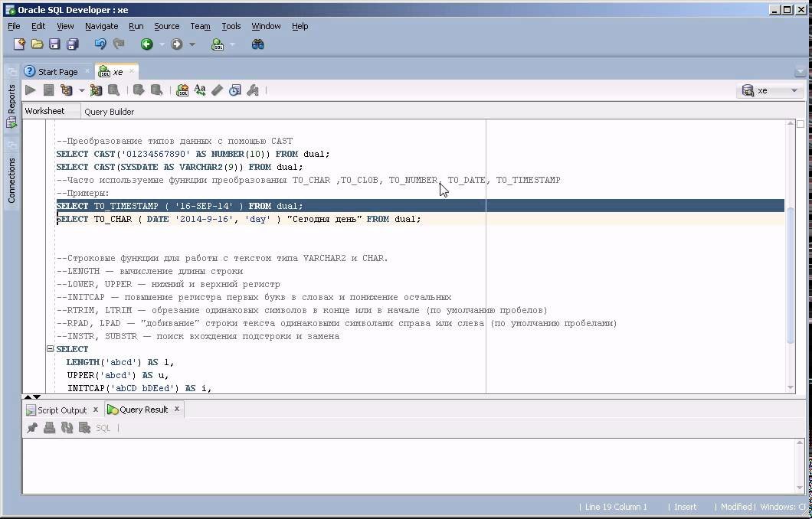The image size is (812, 519).
Task: Click the Run Script icon
Action: [51, 90]
